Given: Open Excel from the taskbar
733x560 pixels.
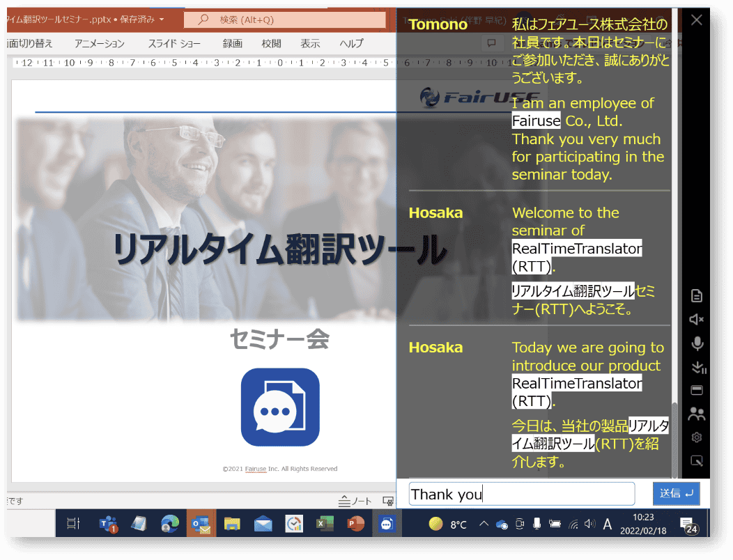Looking at the screenshot, I should pyautogui.click(x=325, y=524).
